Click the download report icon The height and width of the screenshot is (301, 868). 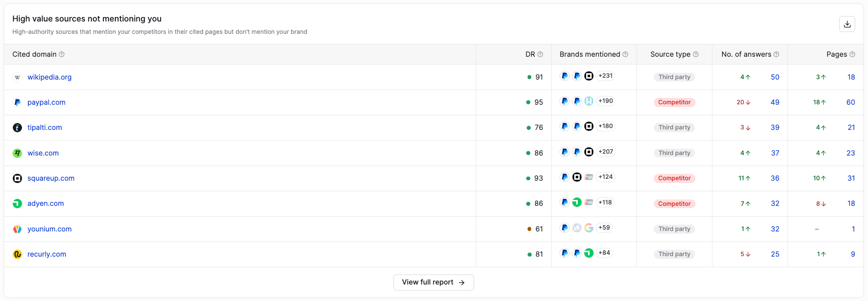click(847, 24)
